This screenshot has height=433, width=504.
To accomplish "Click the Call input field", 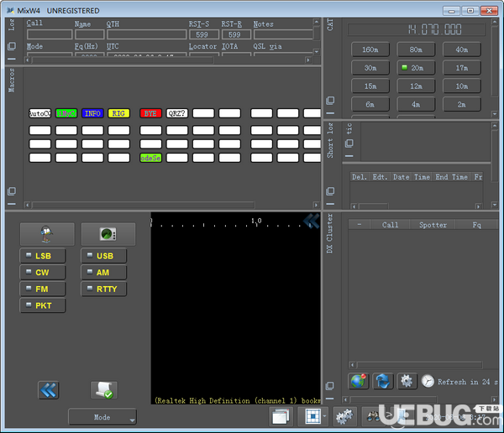I will click(x=50, y=34).
